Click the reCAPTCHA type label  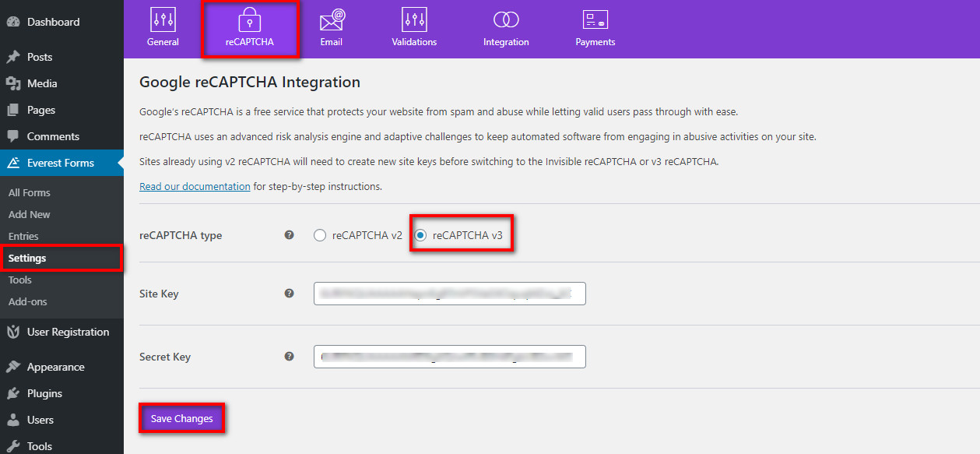point(181,235)
